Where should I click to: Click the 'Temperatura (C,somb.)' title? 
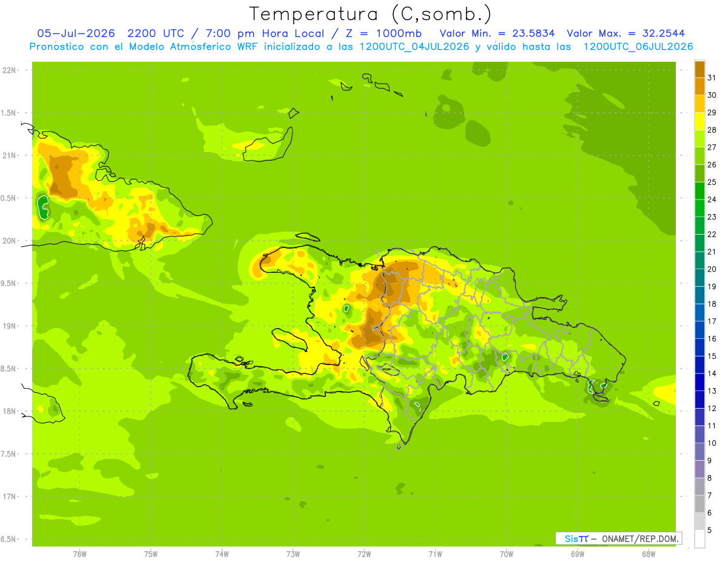(371, 14)
